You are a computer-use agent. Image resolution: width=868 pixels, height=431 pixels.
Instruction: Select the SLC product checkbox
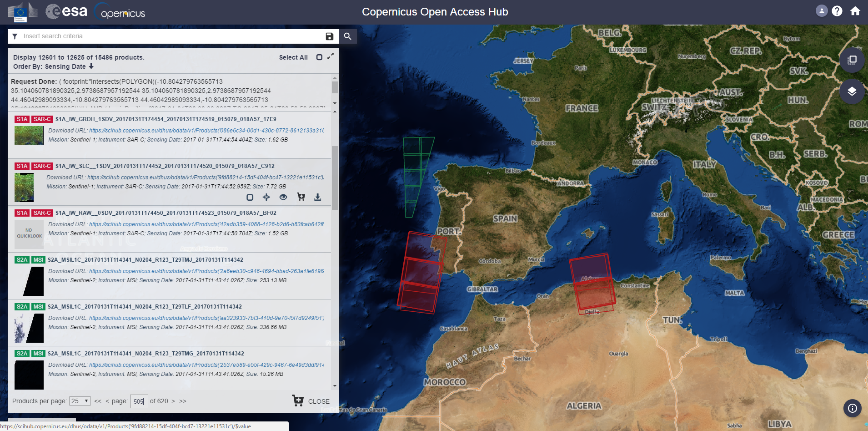[250, 197]
